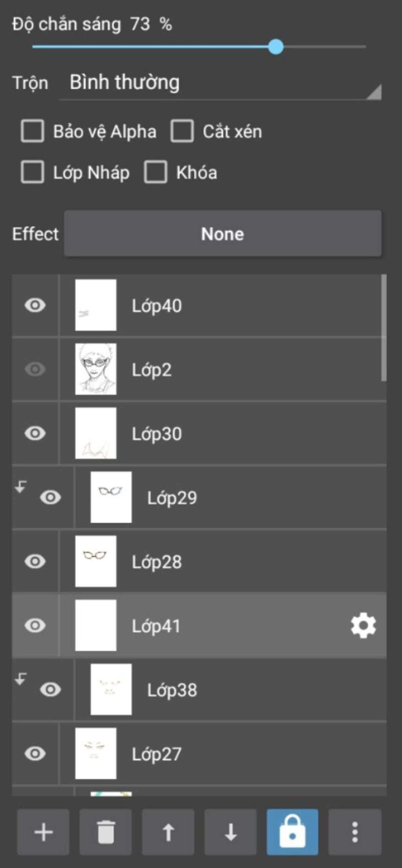The height and width of the screenshot is (868, 402).
Task: Enable the Khóa checkbox
Action: [x=156, y=172]
